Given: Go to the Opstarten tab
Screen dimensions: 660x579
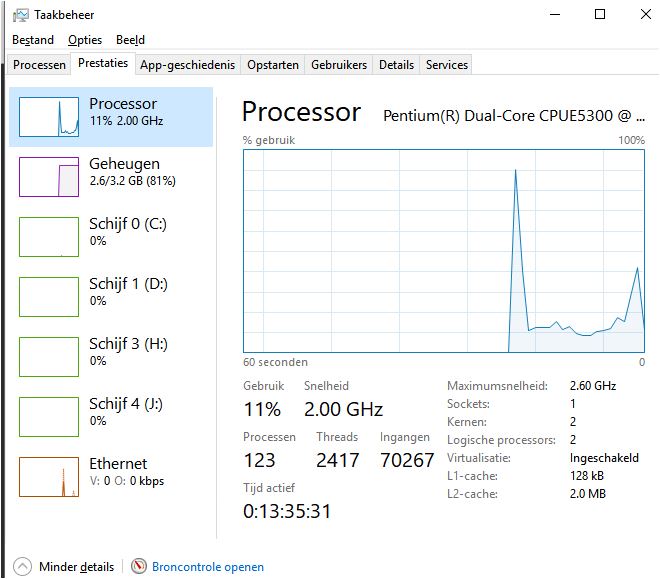Looking at the screenshot, I should pyautogui.click(x=273, y=65).
